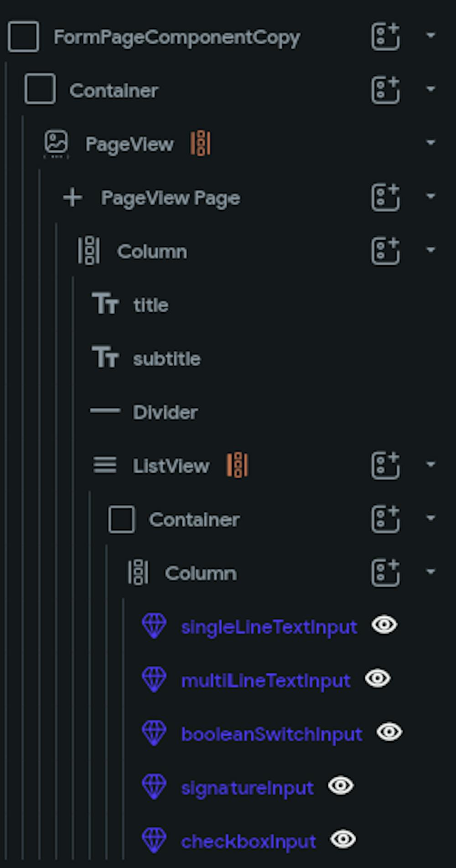Select multiLineTextInput component
Screen dimensions: 456x868
[x=265, y=681]
